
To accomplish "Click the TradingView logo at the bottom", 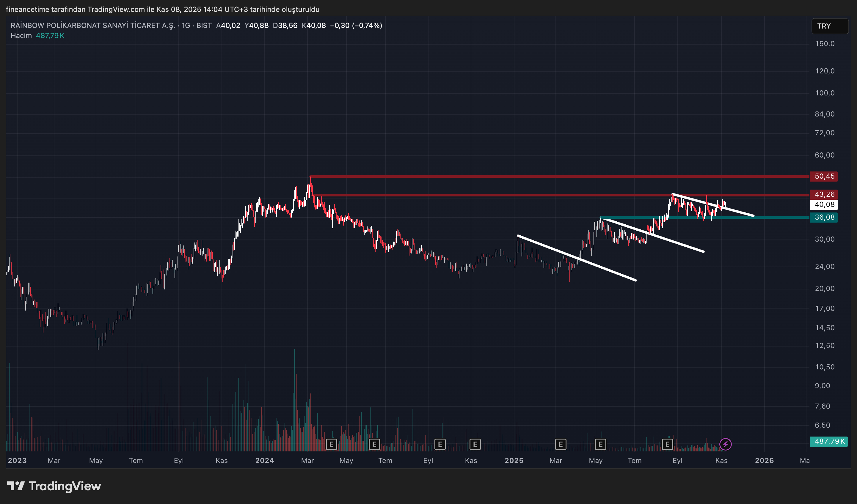I will pos(54,486).
